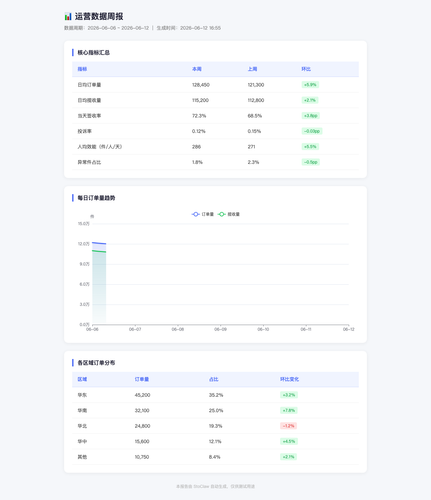Viewport: 431px width, 500px height.
Task: Click the 1.8% abnormal share value
Action: 197,162
